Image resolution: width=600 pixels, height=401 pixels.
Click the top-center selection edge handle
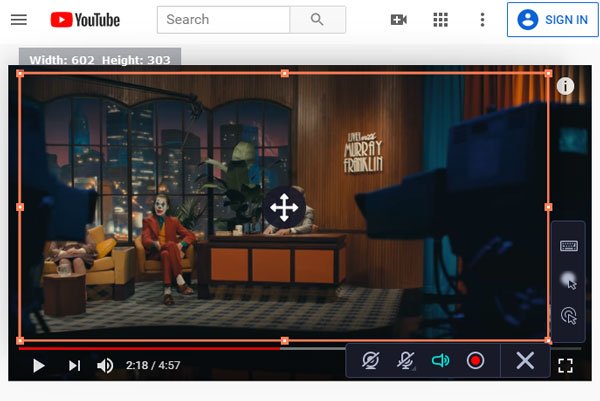(x=284, y=73)
